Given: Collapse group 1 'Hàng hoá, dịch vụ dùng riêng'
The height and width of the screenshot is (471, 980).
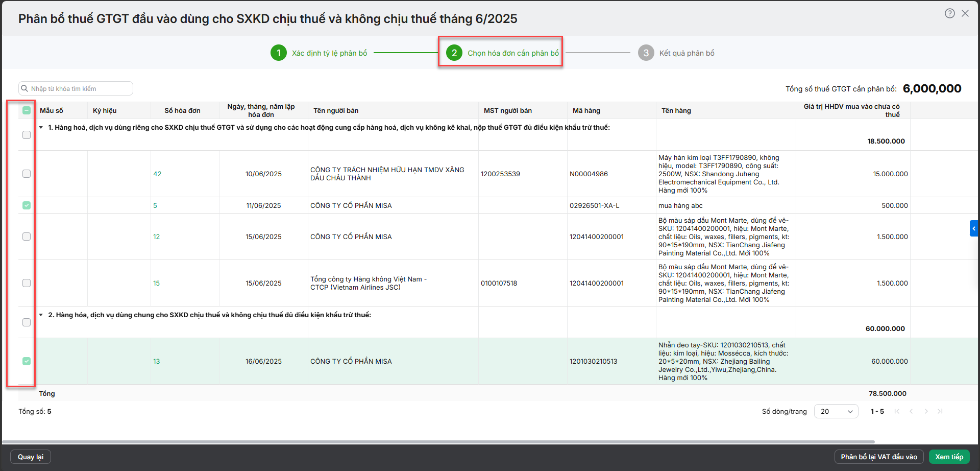Looking at the screenshot, I should (x=41, y=127).
